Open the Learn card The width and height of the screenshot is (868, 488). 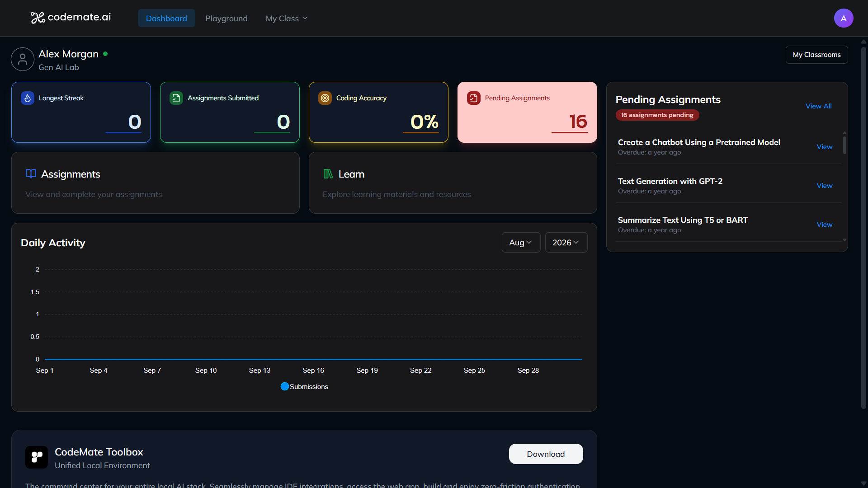tap(453, 183)
